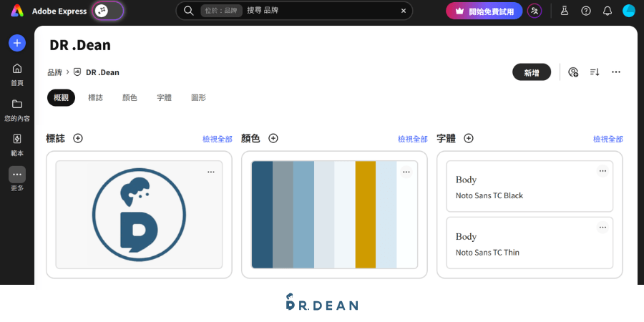Click the DR. Dean logo thumbnail

[x=140, y=215]
